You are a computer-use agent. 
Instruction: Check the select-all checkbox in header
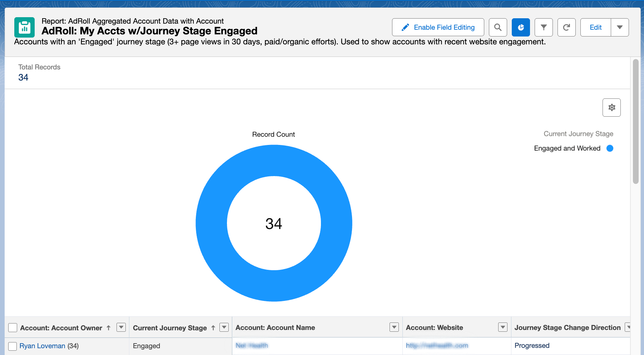[13, 328]
